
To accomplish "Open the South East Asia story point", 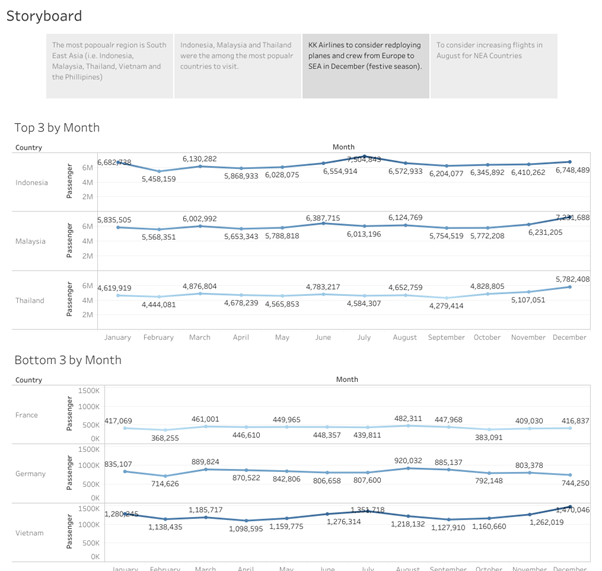I will click(x=110, y=66).
